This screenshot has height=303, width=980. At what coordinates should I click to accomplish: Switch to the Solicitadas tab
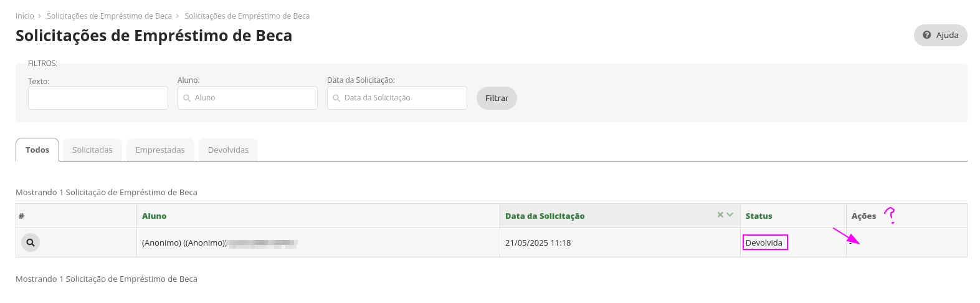(92, 150)
